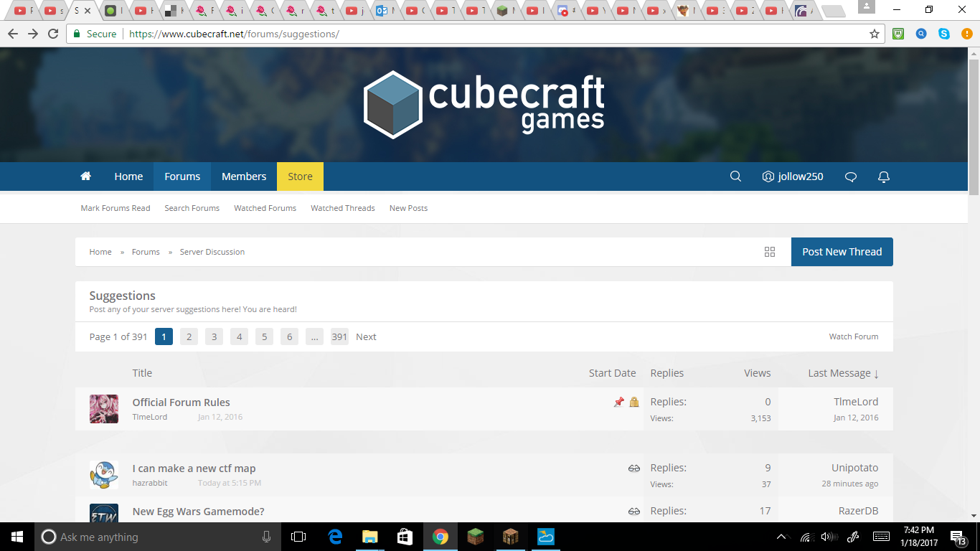Click the lock icon on Official Forum Rules
The image size is (980, 551).
coord(634,402)
